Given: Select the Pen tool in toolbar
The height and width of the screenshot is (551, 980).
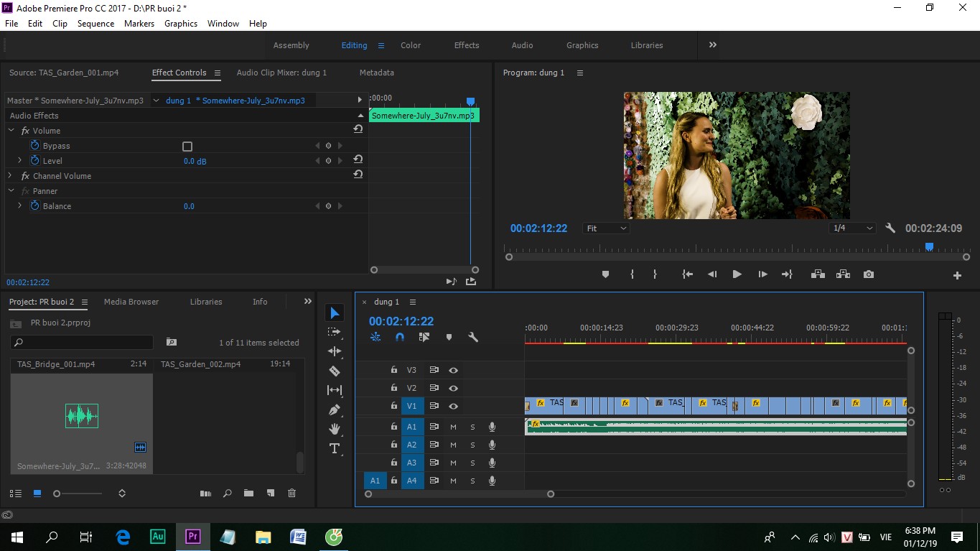Looking at the screenshot, I should pos(335,409).
